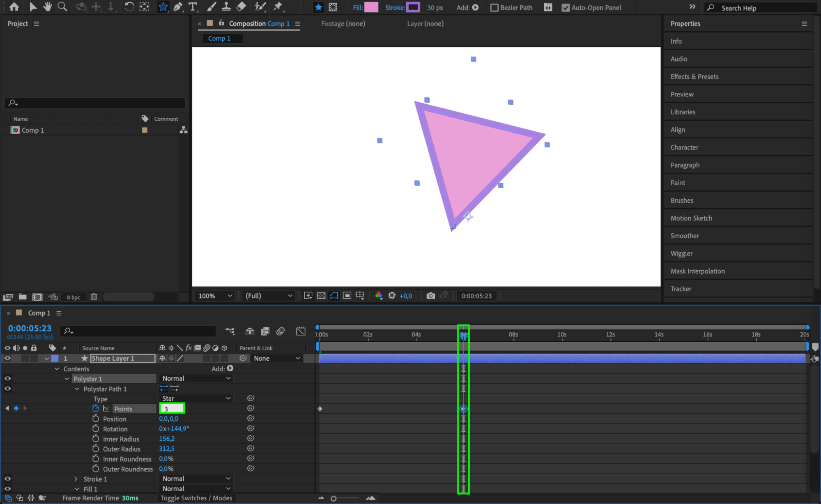Select the Puppet Pin tool
Screen dimensions: 821x504
click(278, 7)
